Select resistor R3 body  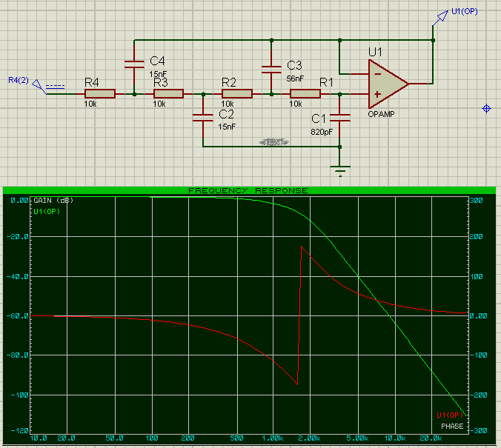point(168,94)
